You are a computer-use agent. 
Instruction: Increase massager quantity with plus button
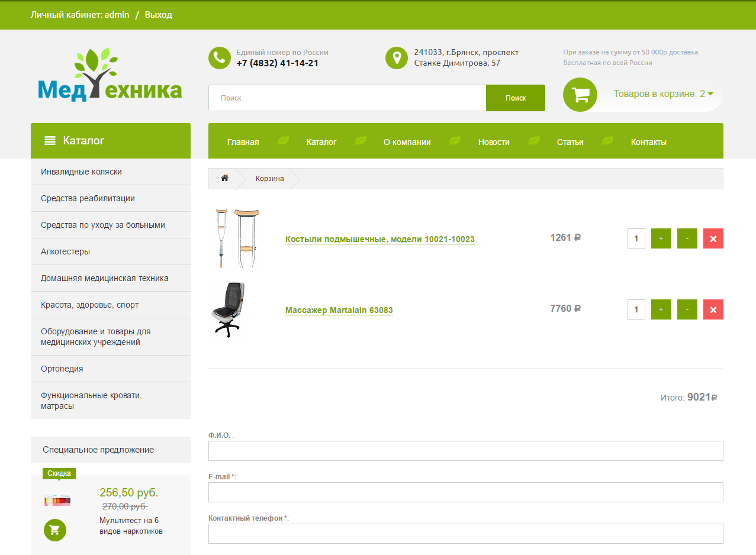[x=661, y=309]
